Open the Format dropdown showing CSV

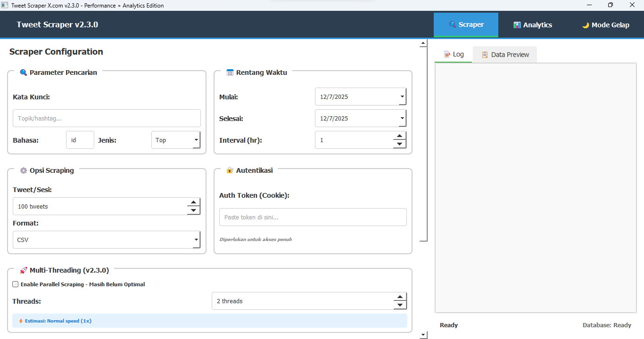pyautogui.click(x=196, y=239)
